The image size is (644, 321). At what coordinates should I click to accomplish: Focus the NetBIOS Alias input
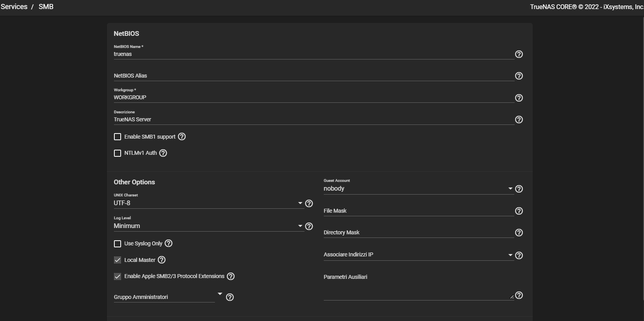point(314,76)
